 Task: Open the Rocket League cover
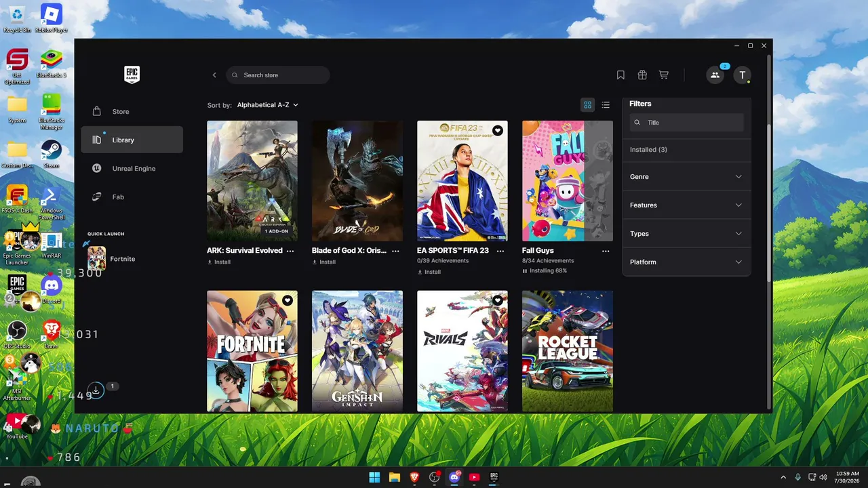tap(568, 351)
